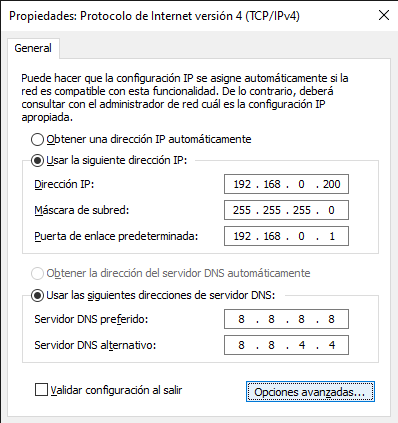This screenshot has width=398, height=423.
Task: Click the last octet 0 of subnet mask
Action: [331, 210]
